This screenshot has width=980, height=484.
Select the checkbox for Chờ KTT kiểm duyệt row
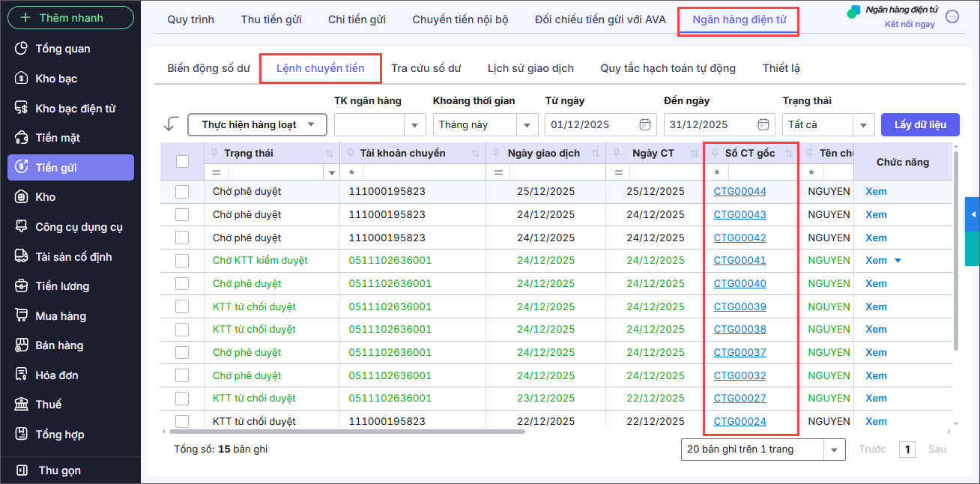(182, 261)
